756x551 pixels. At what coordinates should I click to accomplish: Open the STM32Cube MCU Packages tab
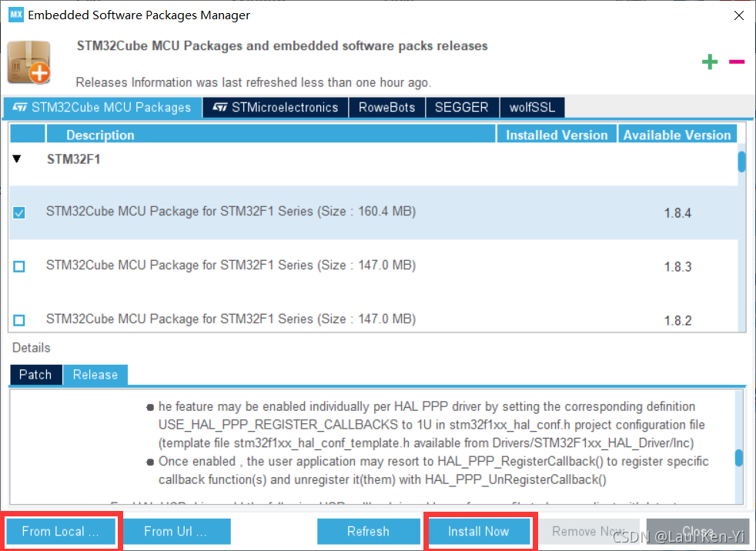click(102, 107)
